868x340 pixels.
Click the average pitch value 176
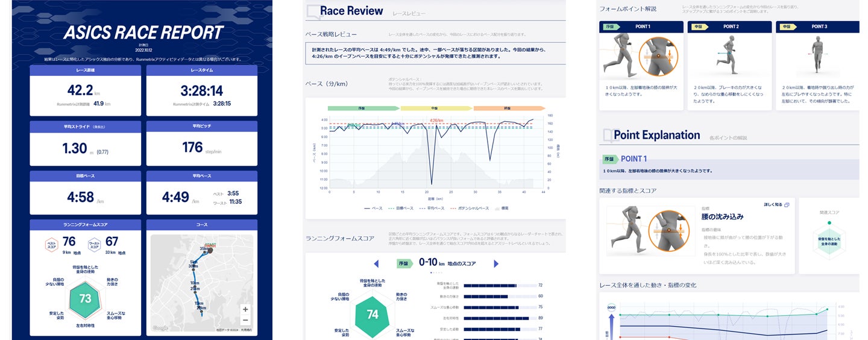point(192,147)
